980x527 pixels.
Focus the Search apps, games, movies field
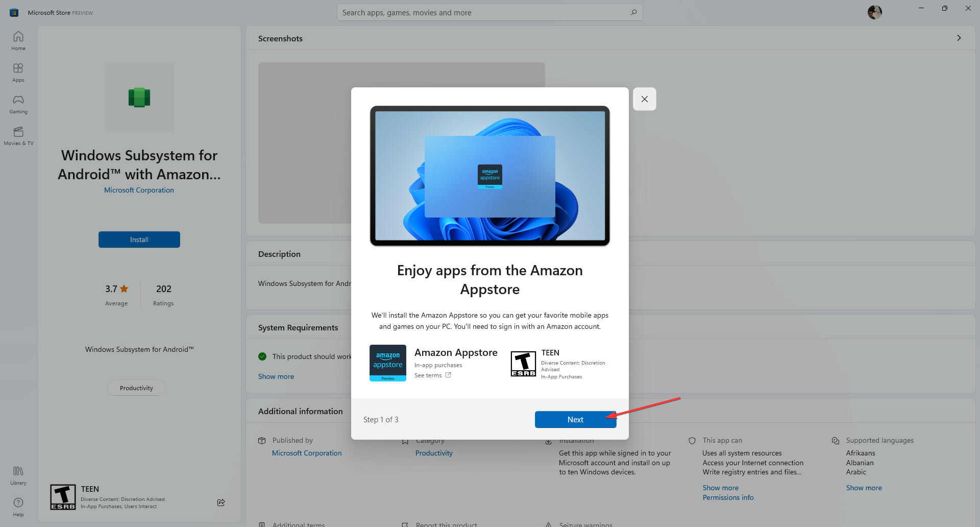pyautogui.click(x=490, y=12)
